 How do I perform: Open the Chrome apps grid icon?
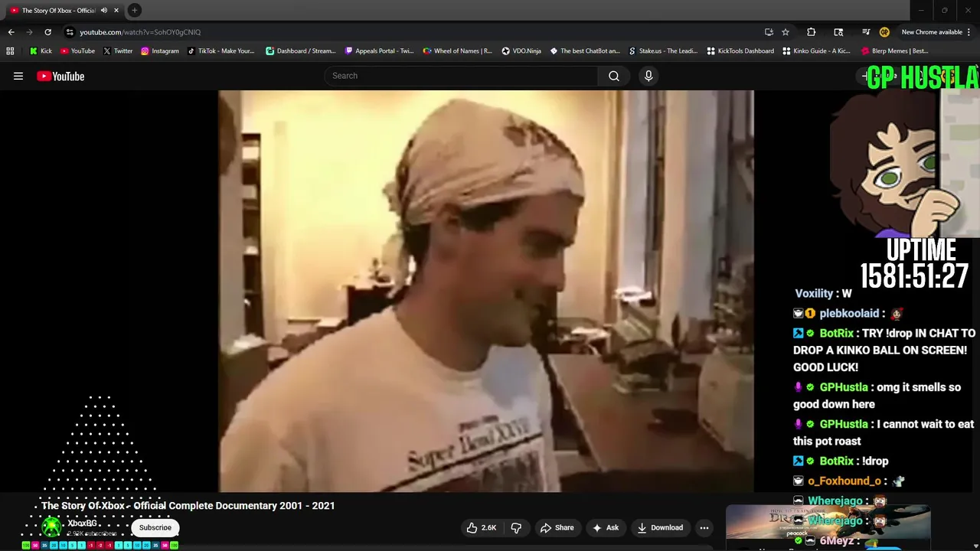(x=10, y=51)
